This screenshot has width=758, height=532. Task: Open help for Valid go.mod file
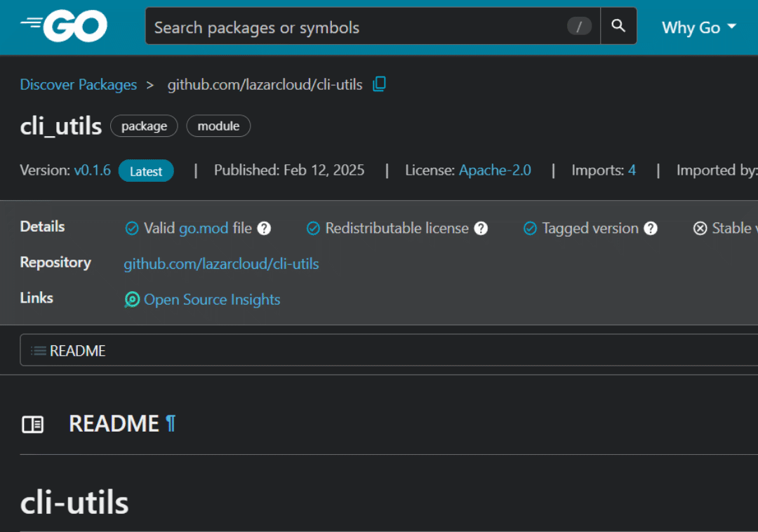[264, 229]
